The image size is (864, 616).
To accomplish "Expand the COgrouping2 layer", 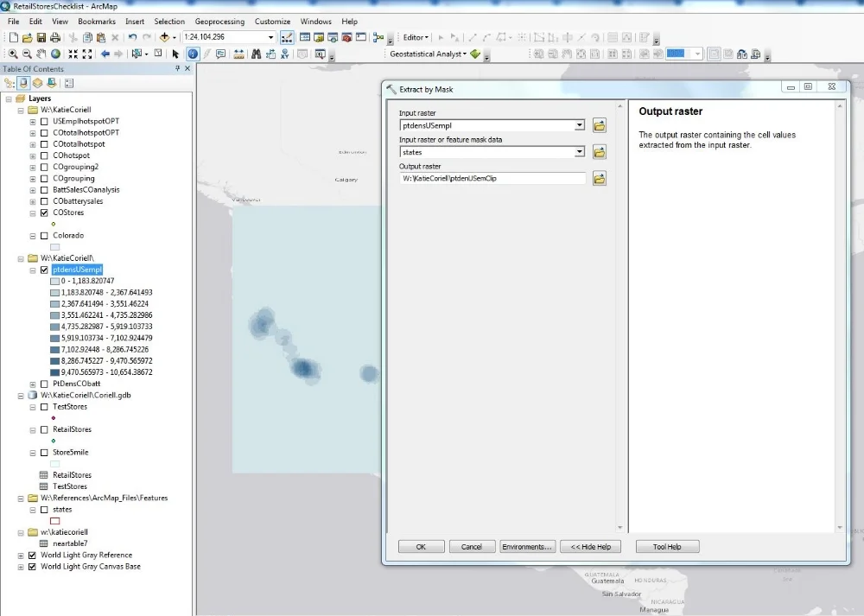I will [x=33, y=167].
